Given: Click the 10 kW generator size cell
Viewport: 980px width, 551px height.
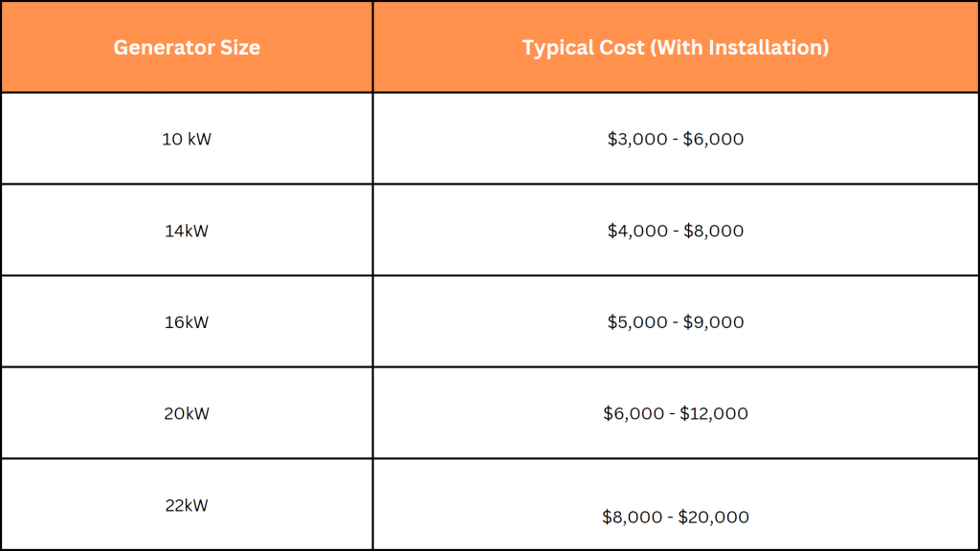Looking at the screenshot, I should pyautogui.click(x=187, y=139).
